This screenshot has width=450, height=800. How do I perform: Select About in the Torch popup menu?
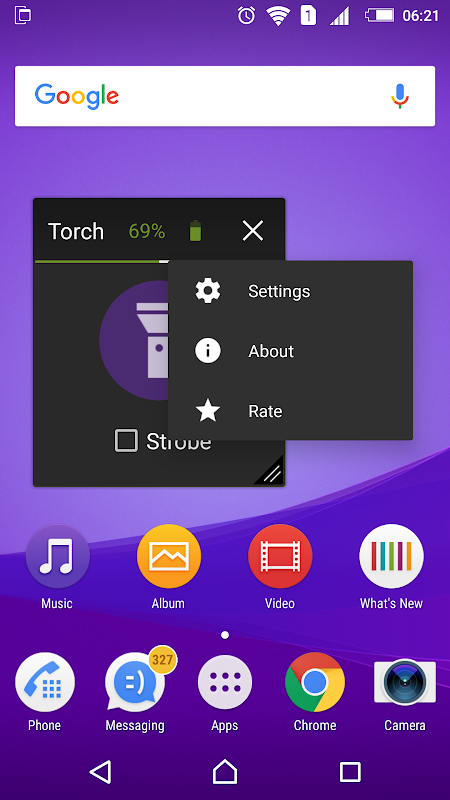(x=290, y=351)
